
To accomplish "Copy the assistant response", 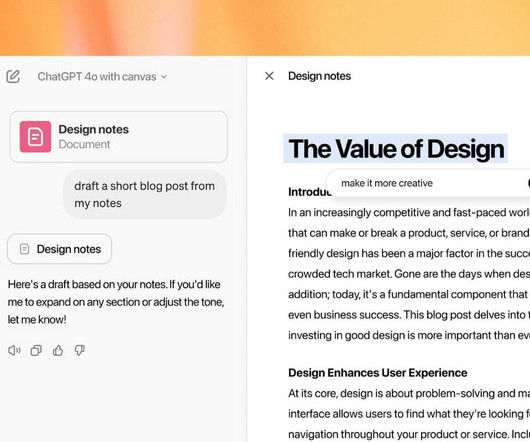I will 36,350.
